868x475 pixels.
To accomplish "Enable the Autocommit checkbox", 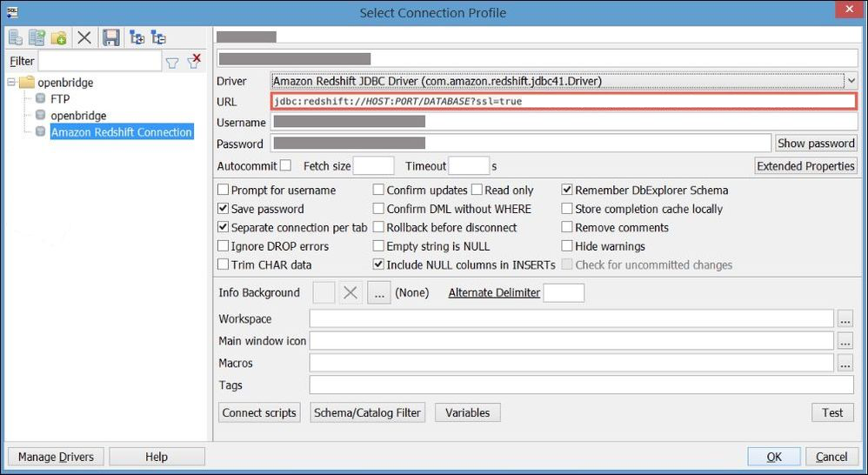I will click(285, 166).
